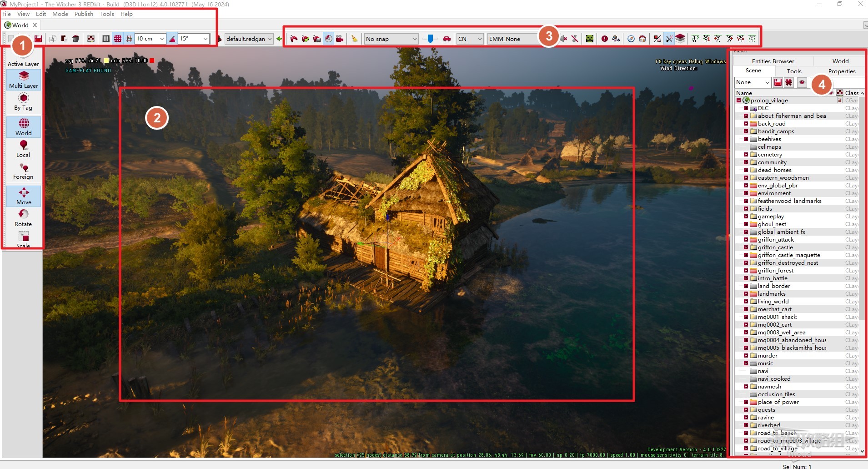868x469 pixels.
Task: Click the red exclamation error icon
Action: pos(605,39)
